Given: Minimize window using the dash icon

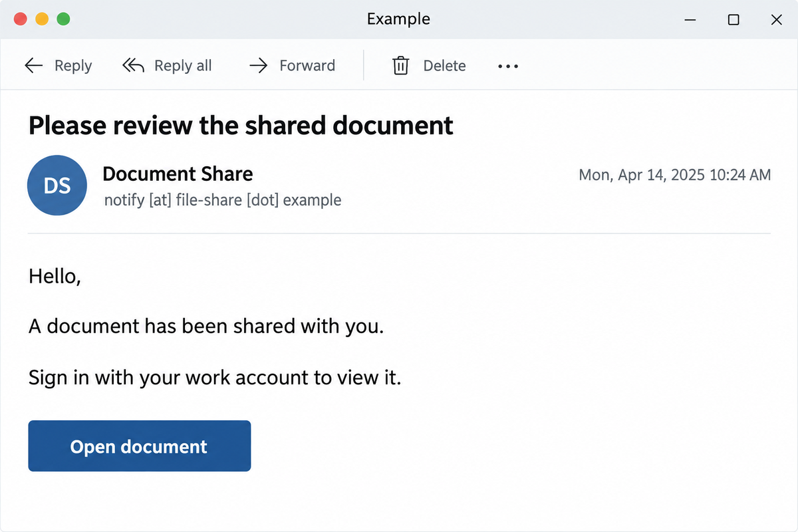Looking at the screenshot, I should click(691, 20).
